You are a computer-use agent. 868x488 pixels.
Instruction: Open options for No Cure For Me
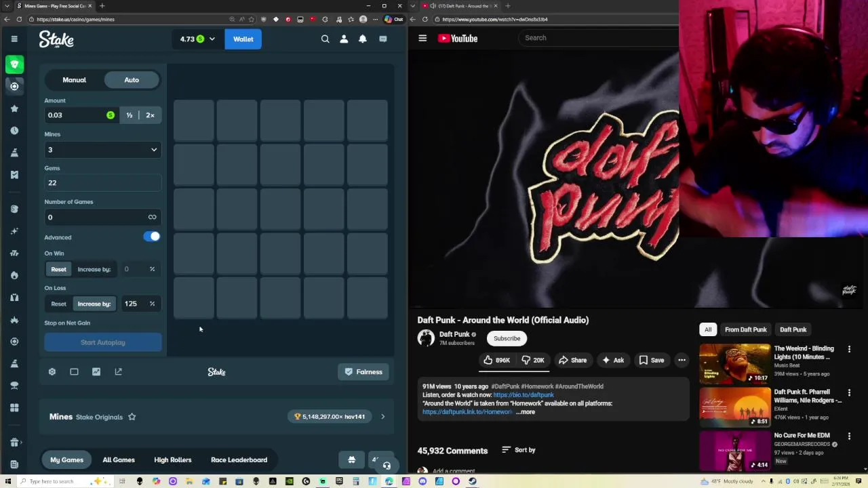(849, 436)
